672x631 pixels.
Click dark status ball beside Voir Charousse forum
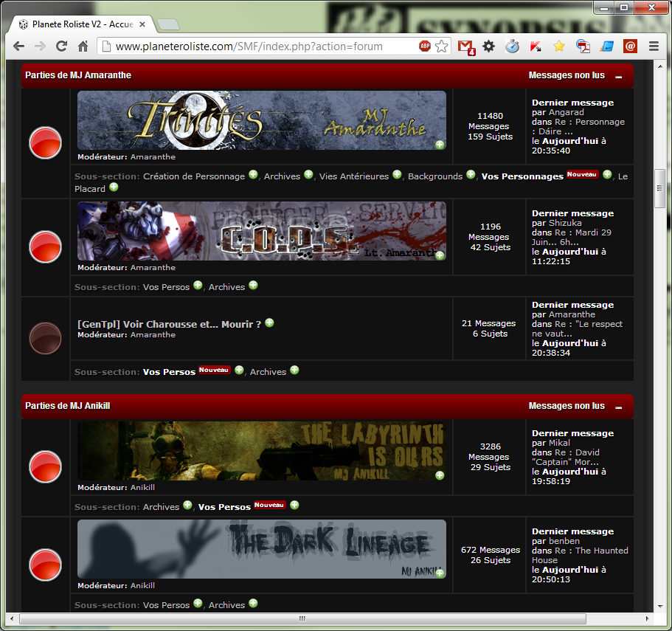click(45, 338)
